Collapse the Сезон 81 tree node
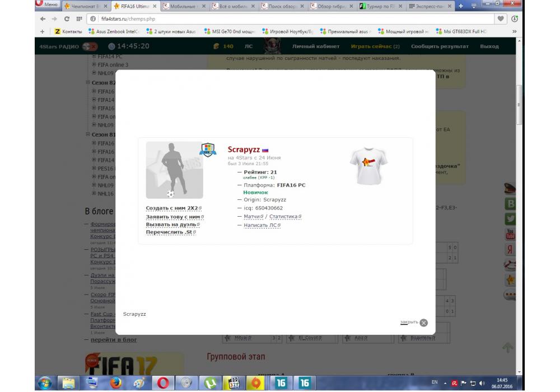The image size is (560, 392). (x=88, y=134)
